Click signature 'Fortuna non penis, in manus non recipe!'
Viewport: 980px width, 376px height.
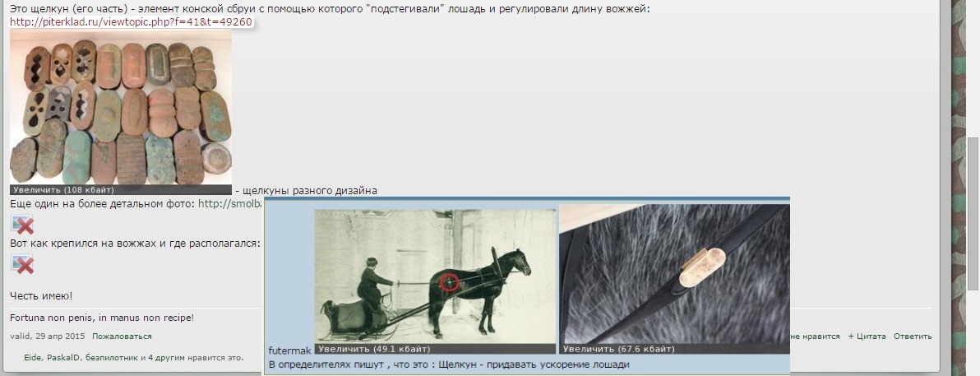click(x=102, y=318)
